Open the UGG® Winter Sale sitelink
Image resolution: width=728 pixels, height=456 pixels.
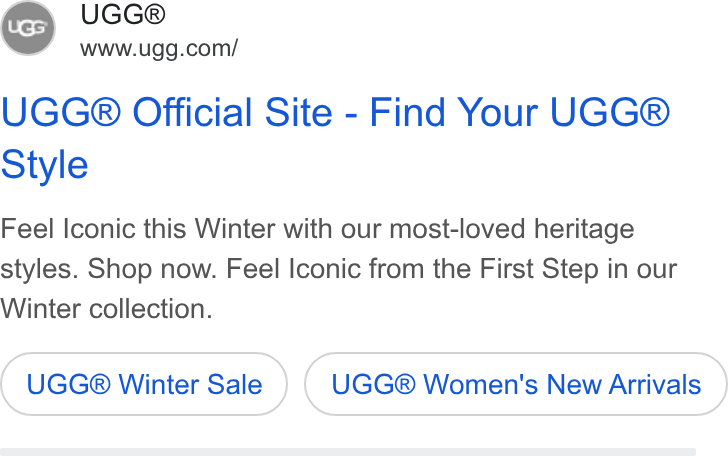tap(144, 384)
